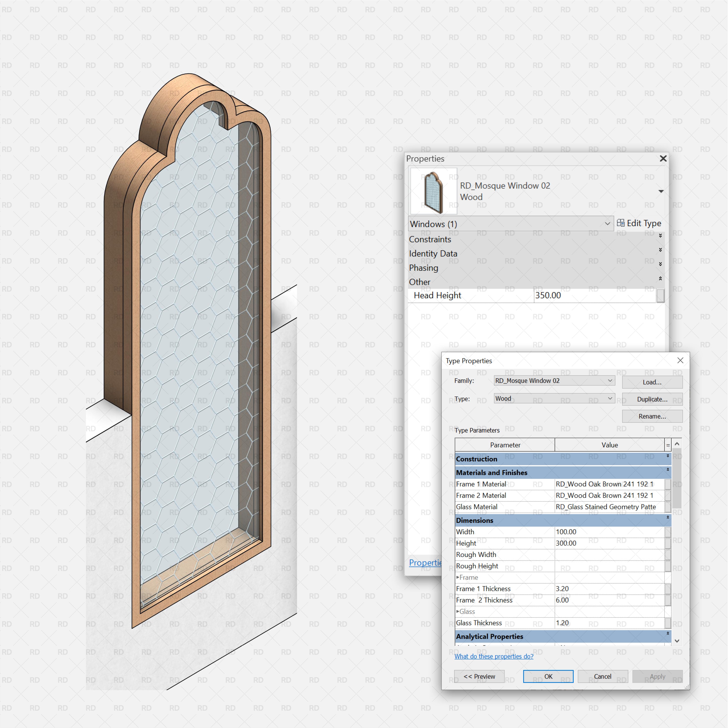Expand the Identity Data section
728x728 pixels.
click(x=661, y=250)
